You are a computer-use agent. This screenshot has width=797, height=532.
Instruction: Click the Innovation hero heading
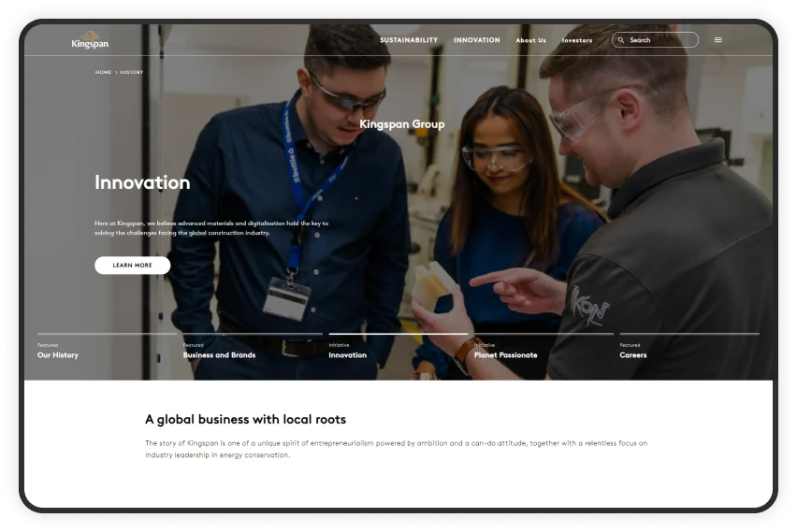click(142, 183)
